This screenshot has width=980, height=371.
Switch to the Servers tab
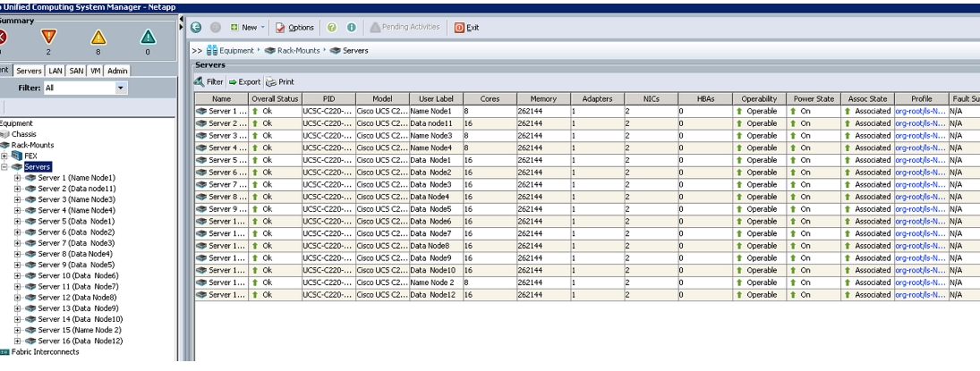tap(29, 72)
